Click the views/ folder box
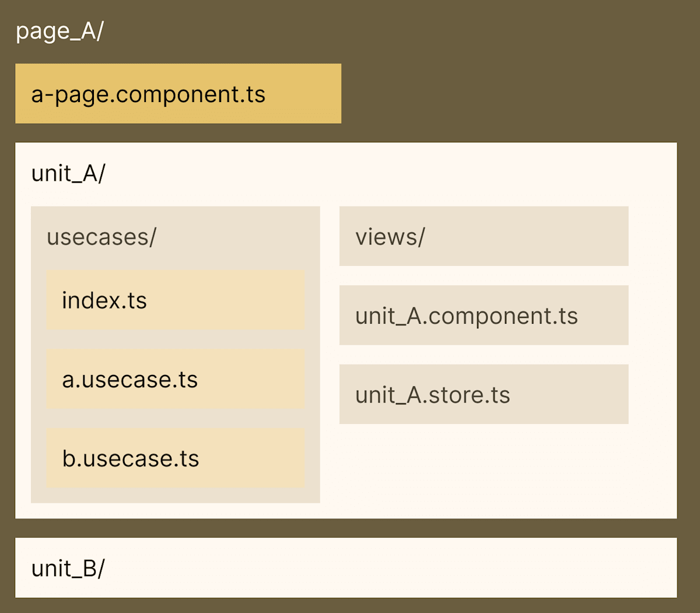Image resolution: width=700 pixels, height=613 pixels. click(x=484, y=236)
